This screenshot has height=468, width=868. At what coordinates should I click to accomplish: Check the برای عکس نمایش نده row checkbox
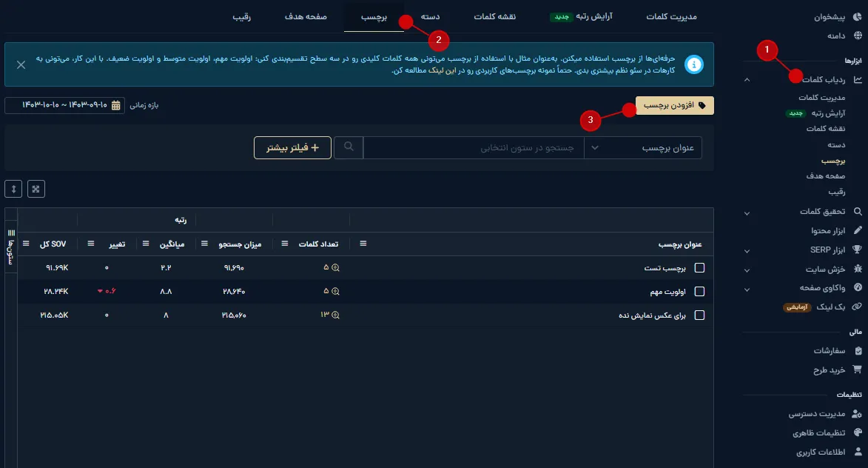click(x=700, y=315)
